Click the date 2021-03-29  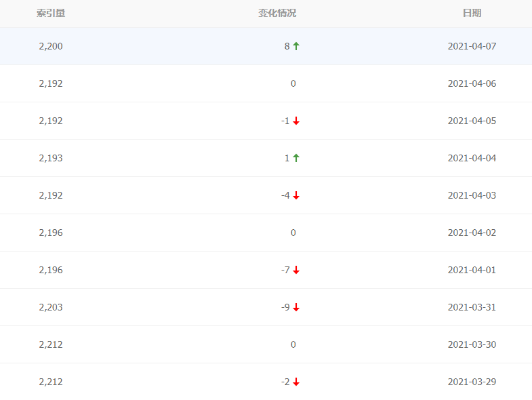click(472, 382)
